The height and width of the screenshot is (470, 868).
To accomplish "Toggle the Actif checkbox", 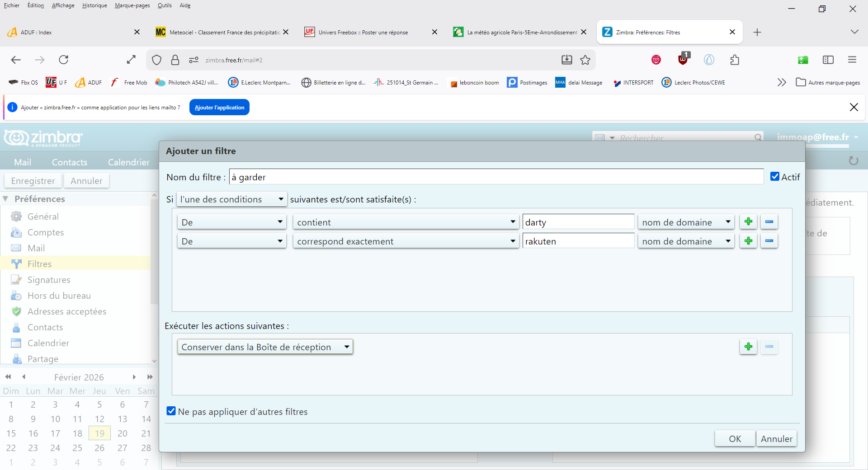I will click(775, 177).
